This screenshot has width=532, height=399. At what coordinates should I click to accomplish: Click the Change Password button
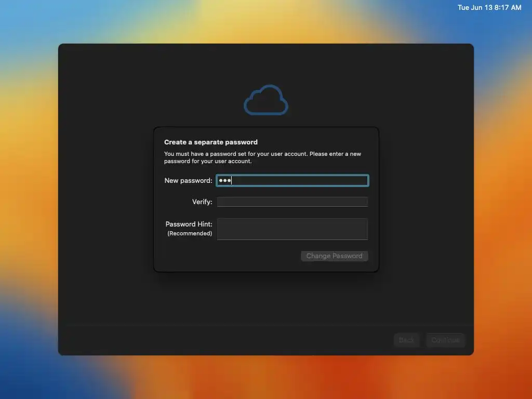pyautogui.click(x=334, y=256)
